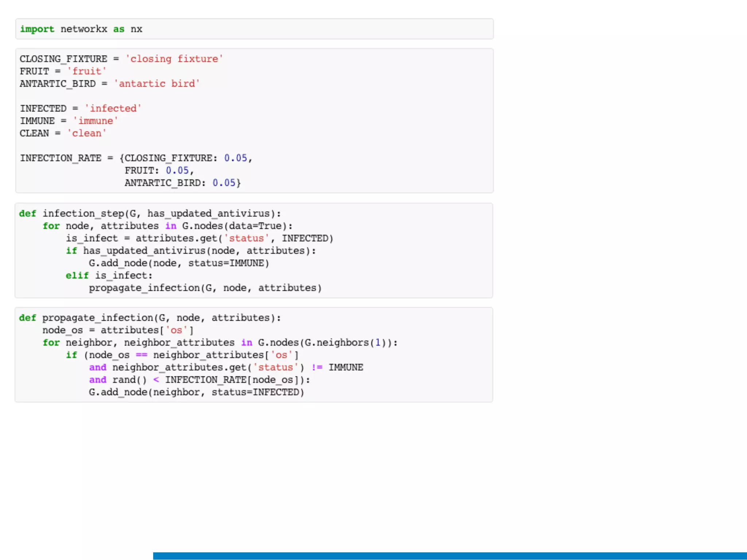Image resolution: width=747 pixels, height=560 pixels.
Task: Click the IMMUNE = 'immune' line
Action: (69, 121)
